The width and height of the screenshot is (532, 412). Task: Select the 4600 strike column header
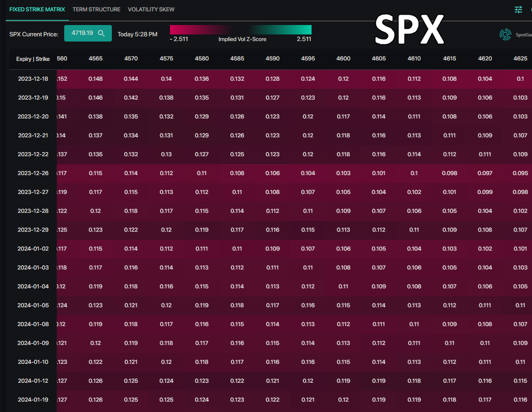pos(343,59)
